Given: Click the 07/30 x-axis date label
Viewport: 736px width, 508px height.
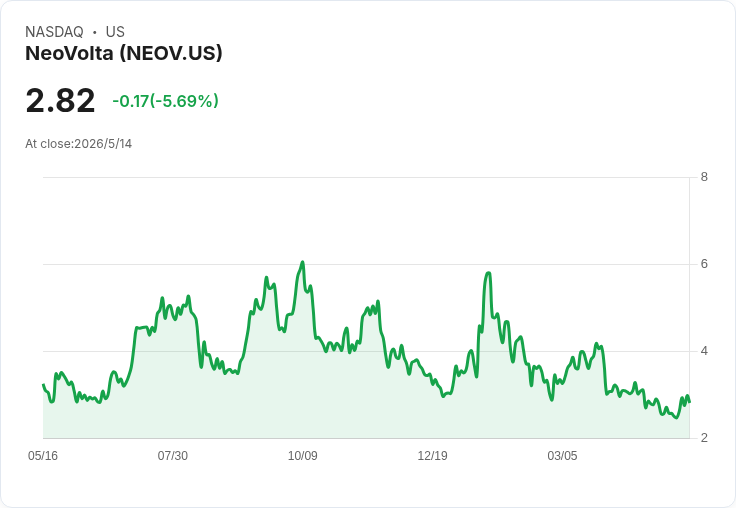Looking at the screenshot, I should [173, 456].
